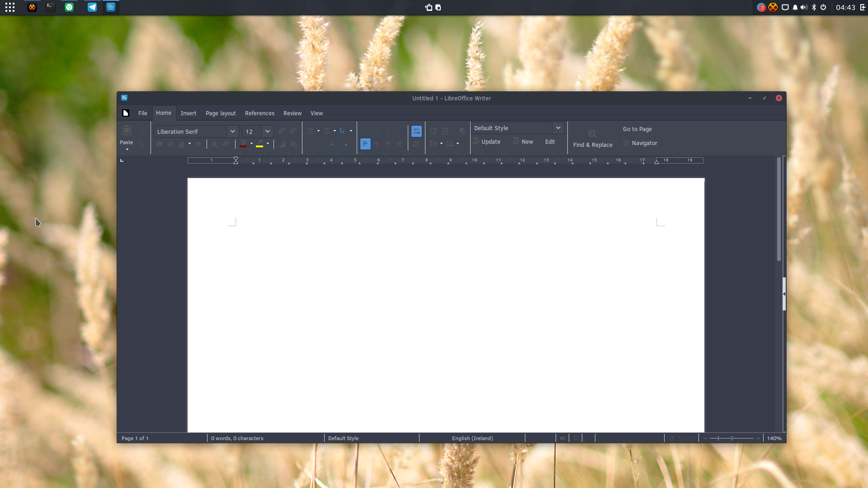
Task: Click the Cut scissors icon
Action: click(142, 131)
